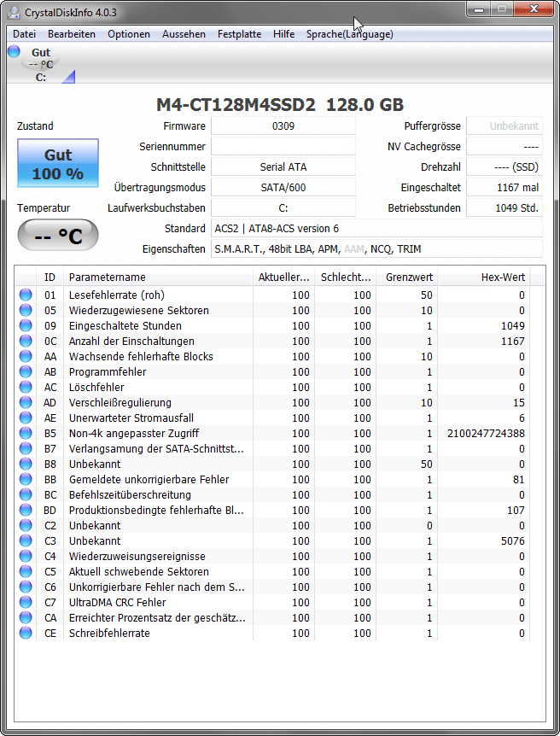Sort by the ID column header

pos(50,277)
